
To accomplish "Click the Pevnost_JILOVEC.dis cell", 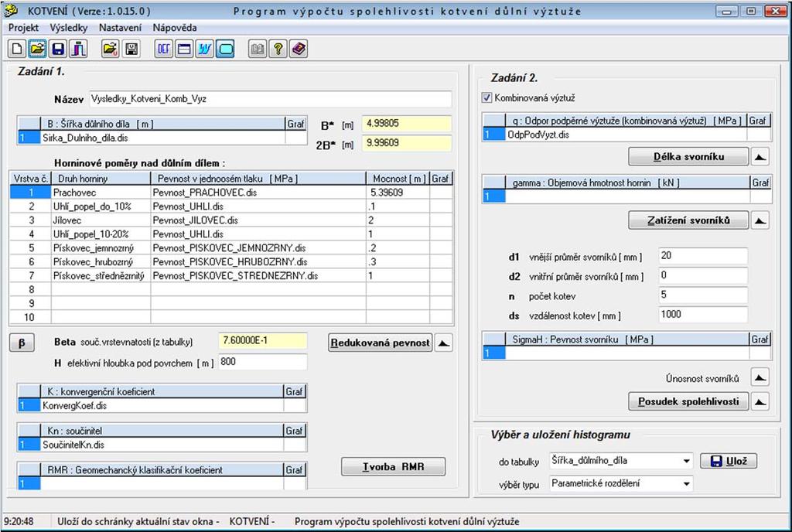I will click(x=258, y=220).
